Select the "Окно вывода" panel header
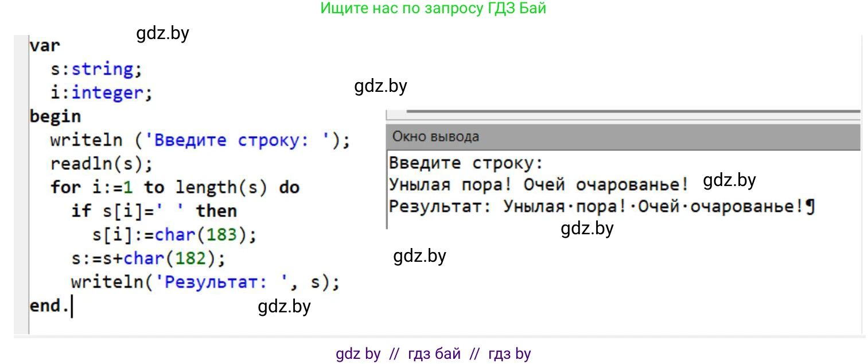 pyautogui.click(x=435, y=137)
